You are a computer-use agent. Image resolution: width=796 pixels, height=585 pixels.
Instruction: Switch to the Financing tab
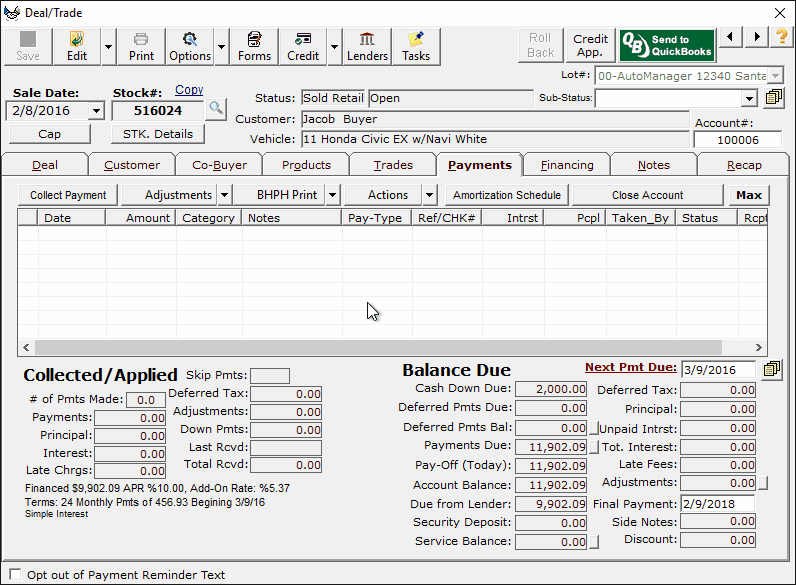click(x=567, y=165)
